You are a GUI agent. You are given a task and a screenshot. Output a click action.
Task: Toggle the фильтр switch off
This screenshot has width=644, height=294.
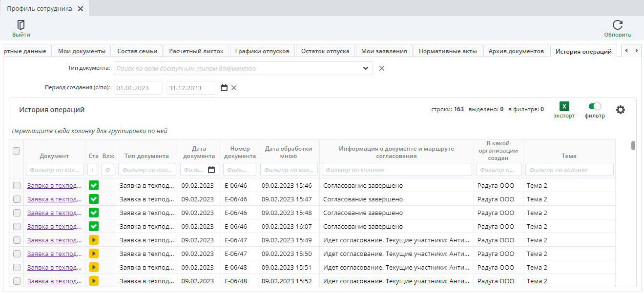point(595,106)
